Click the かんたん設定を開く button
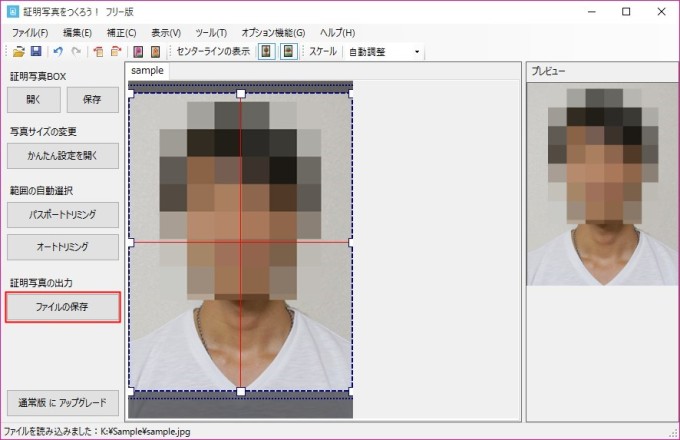 click(63, 156)
